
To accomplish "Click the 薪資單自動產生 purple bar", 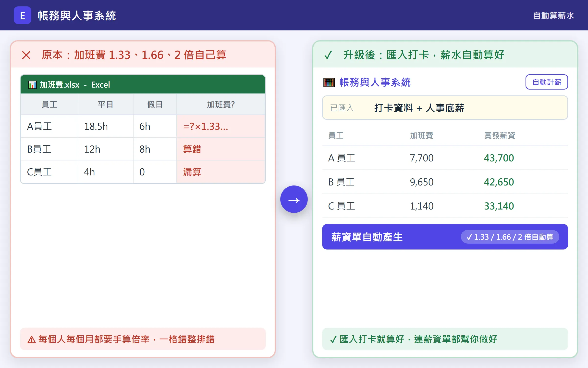I will click(x=445, y=237).
